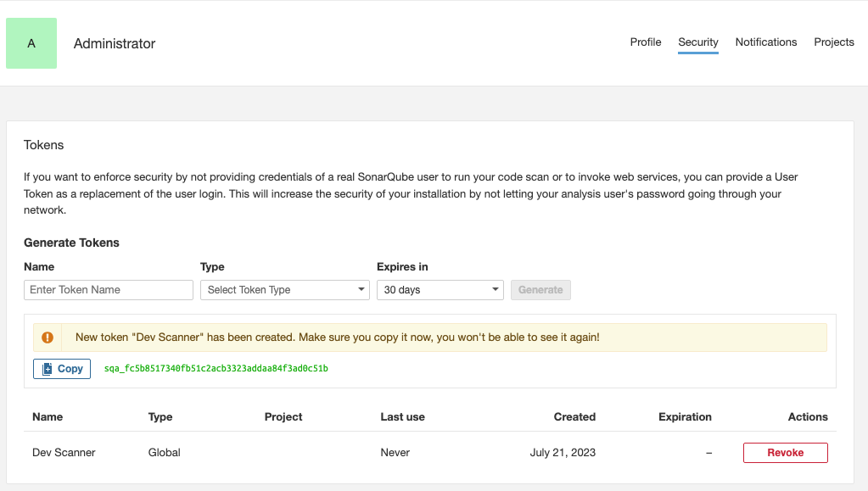Viewport: 868px width, 491px height.
Task: Open the Select Token Type dropdown
Action: (284, 290)
